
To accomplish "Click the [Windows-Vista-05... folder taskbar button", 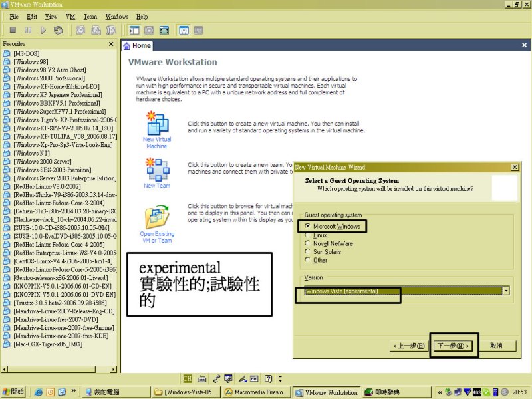I will 186,392.
